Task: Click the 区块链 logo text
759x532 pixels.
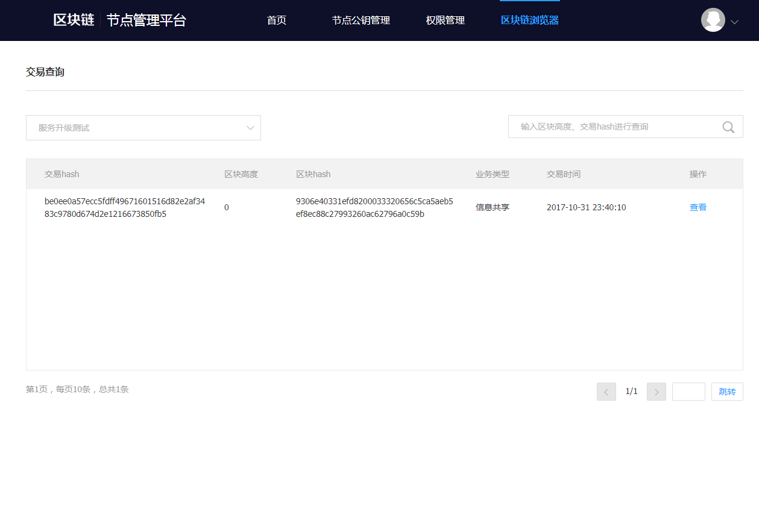Action: (74, 20)
